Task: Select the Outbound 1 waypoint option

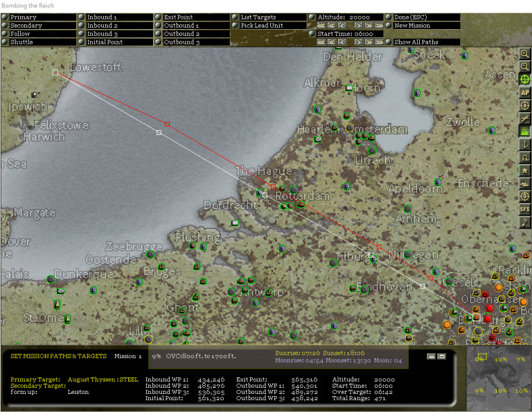Action: pyautogui.click(x=192, y=26)
